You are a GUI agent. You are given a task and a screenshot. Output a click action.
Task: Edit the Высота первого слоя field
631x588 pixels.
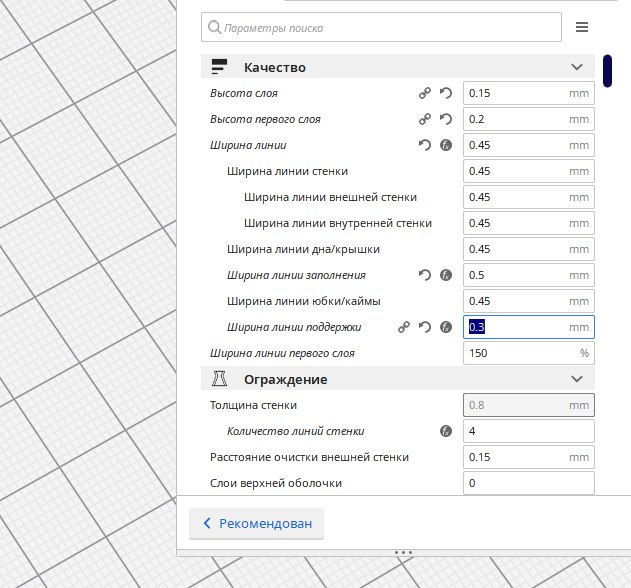[x=529, y=119]
